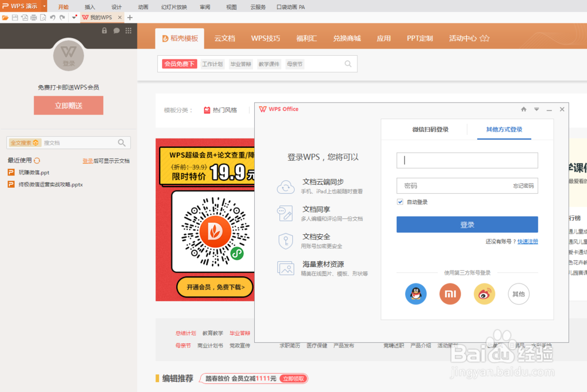Click the 毕业答辩 search tag
Image resolution: width=587 pixels, height=392 pixels.
[x=241, y=64]
